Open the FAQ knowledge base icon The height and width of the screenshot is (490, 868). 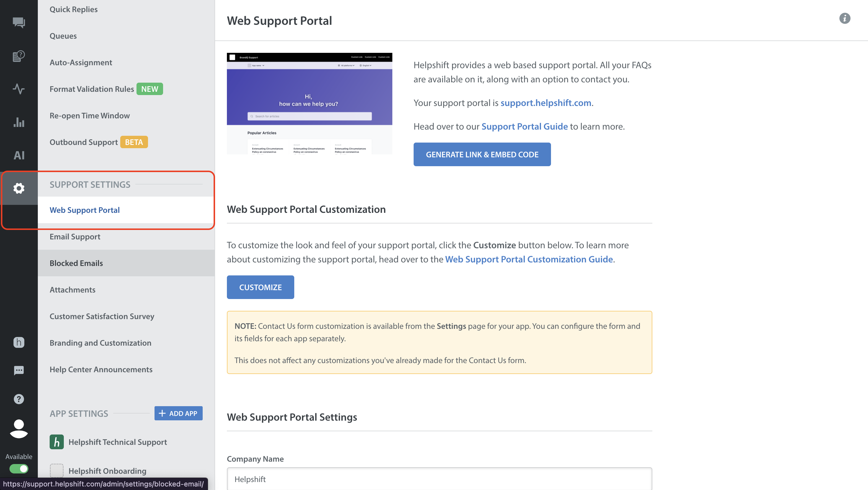[19, 56]
